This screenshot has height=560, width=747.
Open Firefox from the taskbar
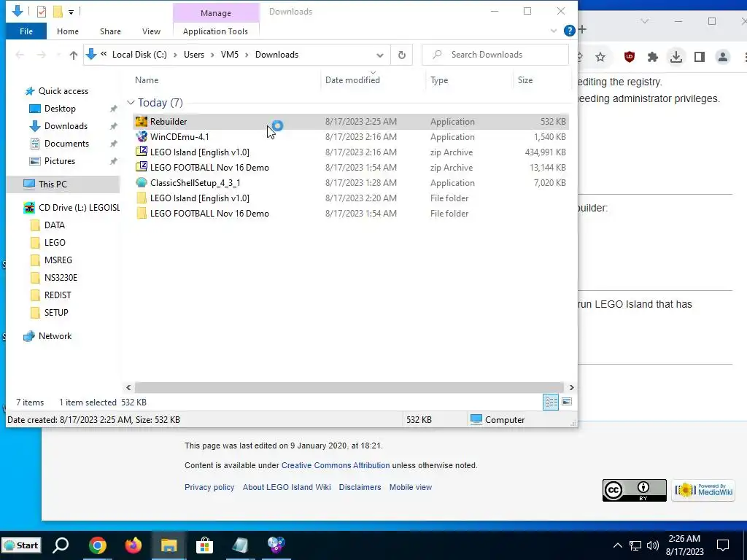(133, 545)
